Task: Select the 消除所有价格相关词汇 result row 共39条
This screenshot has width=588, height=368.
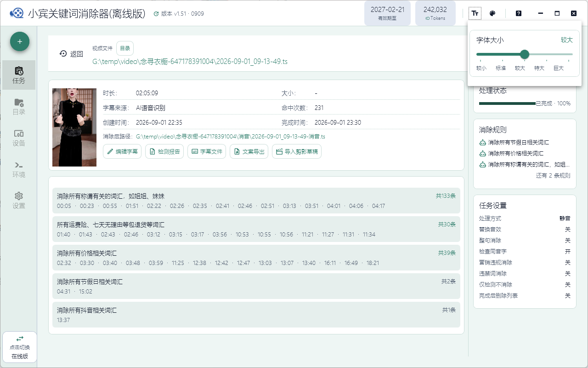Action: [256, 258]
